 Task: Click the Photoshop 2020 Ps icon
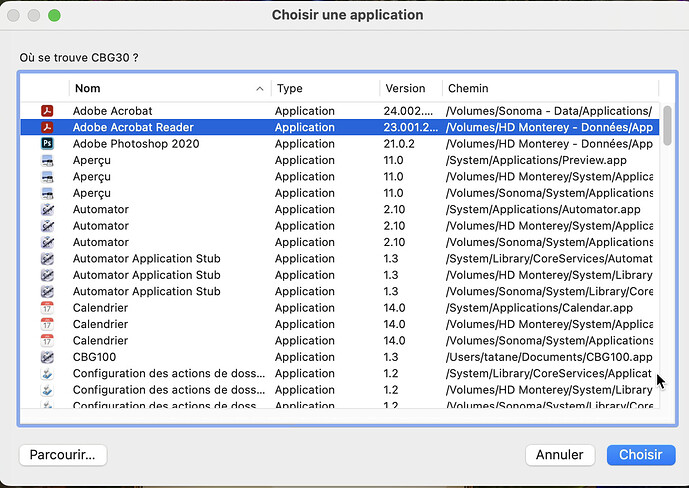47,144
